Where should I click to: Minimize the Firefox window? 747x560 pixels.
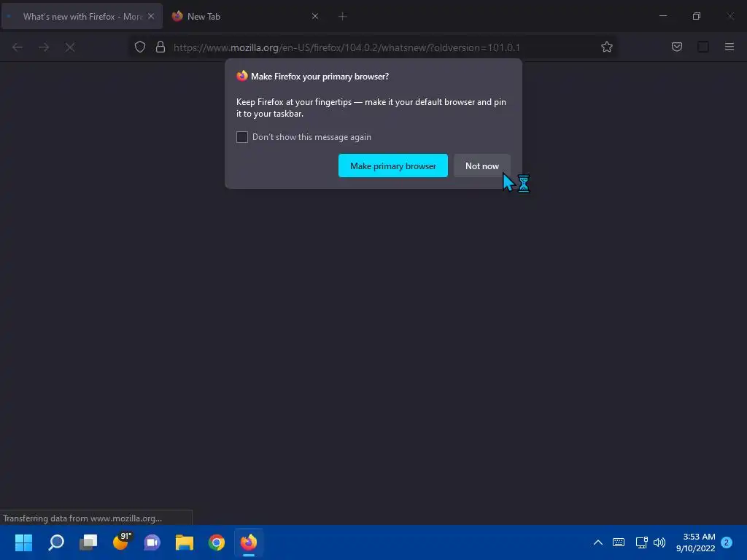662,16
